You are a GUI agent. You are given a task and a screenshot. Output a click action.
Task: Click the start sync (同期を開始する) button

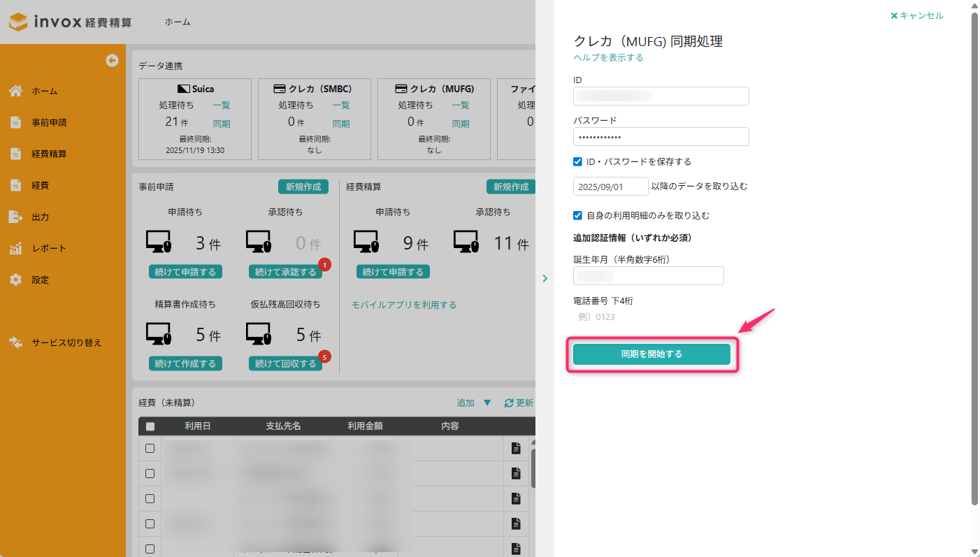[651, 354]
